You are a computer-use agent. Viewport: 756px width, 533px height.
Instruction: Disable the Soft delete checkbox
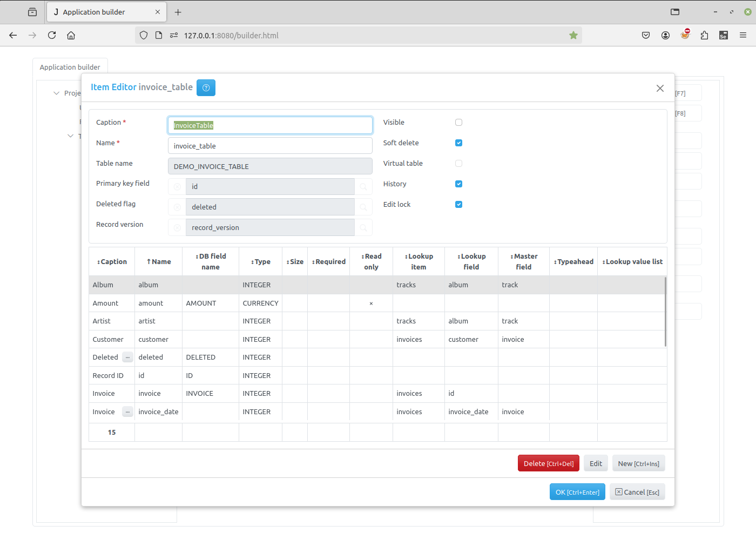point(458,143)
